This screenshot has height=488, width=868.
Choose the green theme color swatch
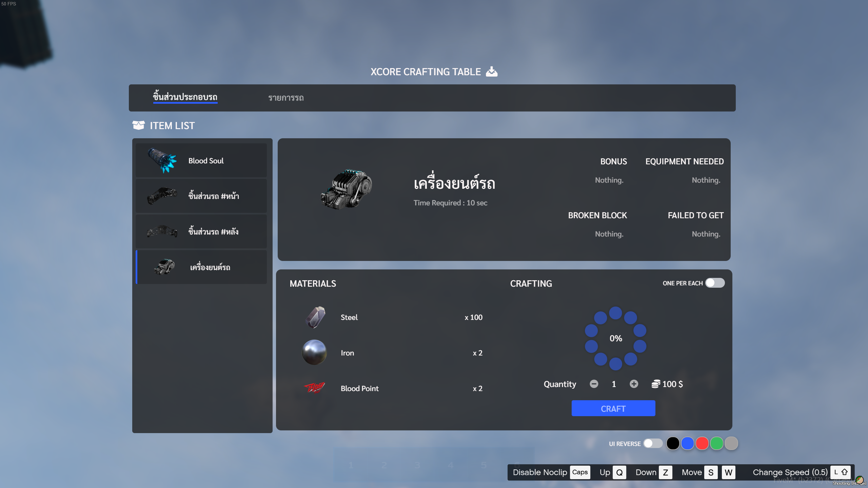(716, 443)
